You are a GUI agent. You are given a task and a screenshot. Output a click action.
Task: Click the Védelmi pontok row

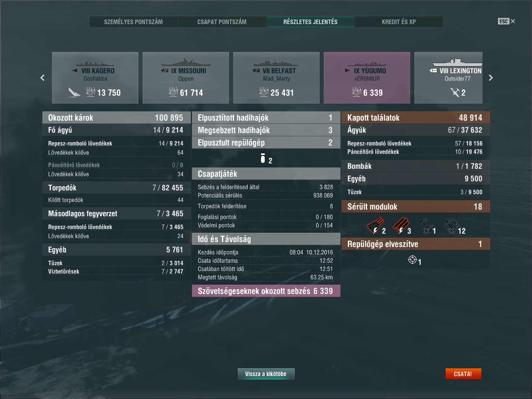point(265,225)
